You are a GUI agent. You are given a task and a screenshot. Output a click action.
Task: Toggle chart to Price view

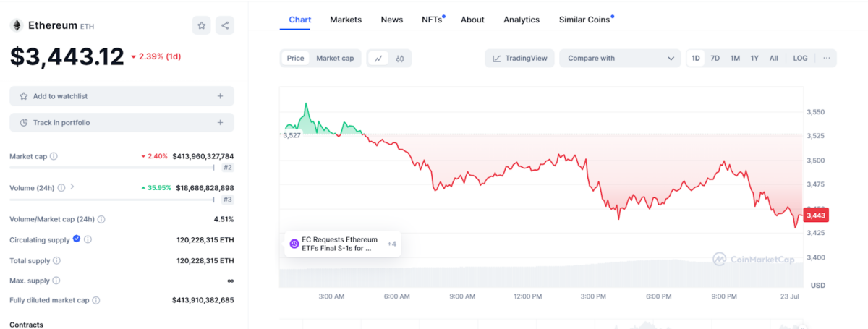295,59
